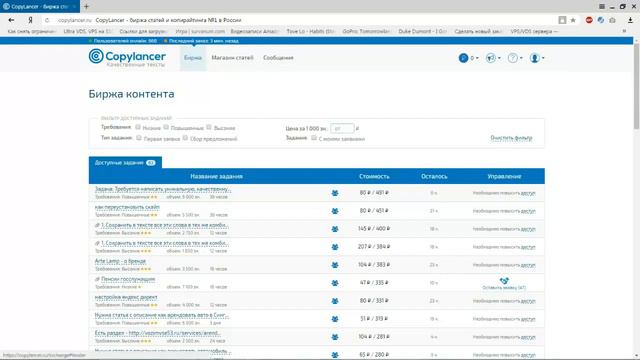
Task: Go back with the browser arrow
Action: point(11,20)
